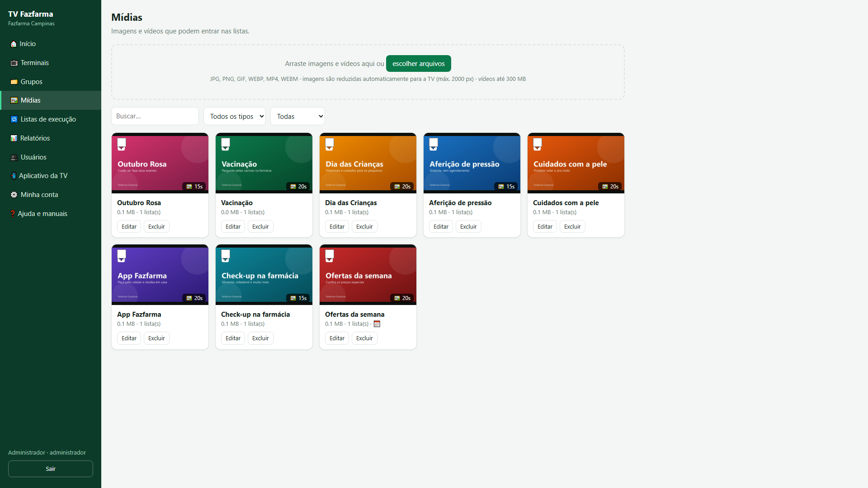Go to Relatórios page
Screen dimensions: 868x488
point(51,138)
